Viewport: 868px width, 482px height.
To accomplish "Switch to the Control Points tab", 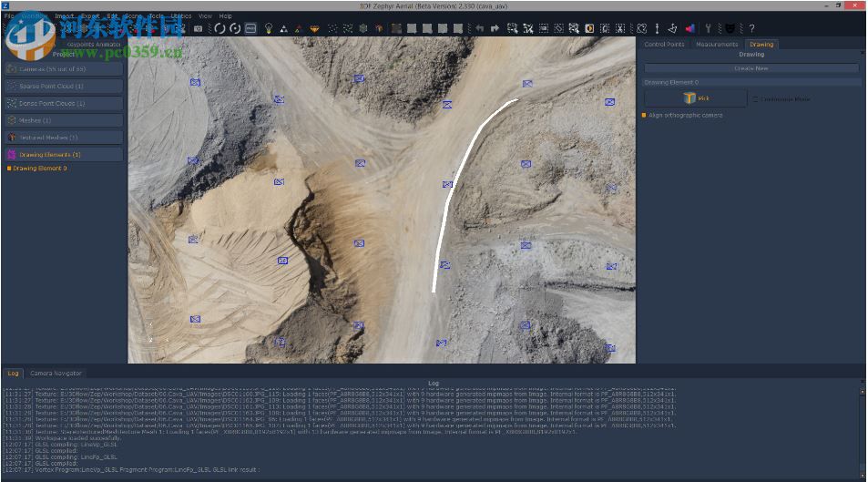I will coord(664,45).
